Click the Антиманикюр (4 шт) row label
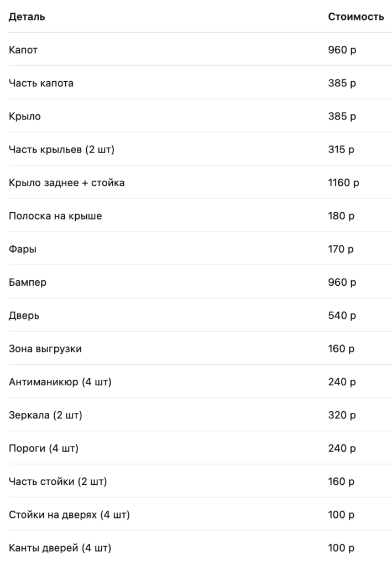 pyautogui.click(x=60, y=382)
